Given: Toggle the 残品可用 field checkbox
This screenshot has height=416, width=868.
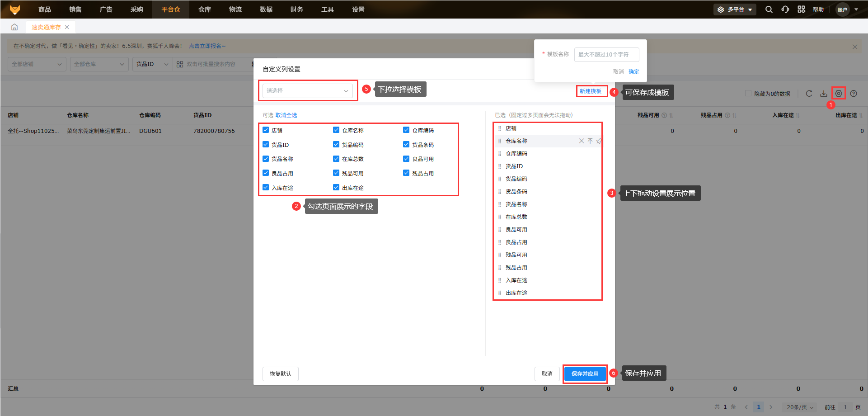Looking at the screenshot, I should click(x=336, y=173).
